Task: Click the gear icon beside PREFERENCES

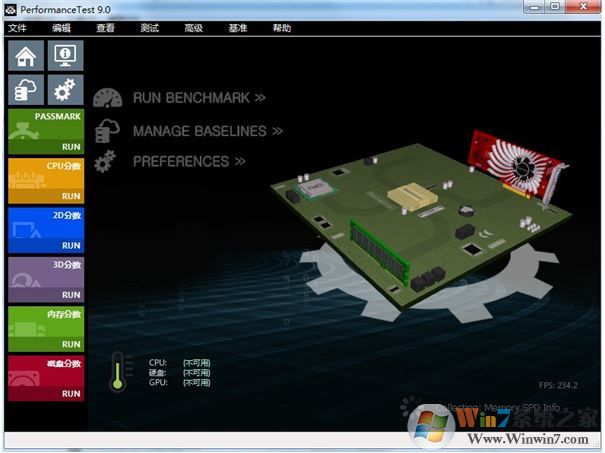Action: pos(106,161)
